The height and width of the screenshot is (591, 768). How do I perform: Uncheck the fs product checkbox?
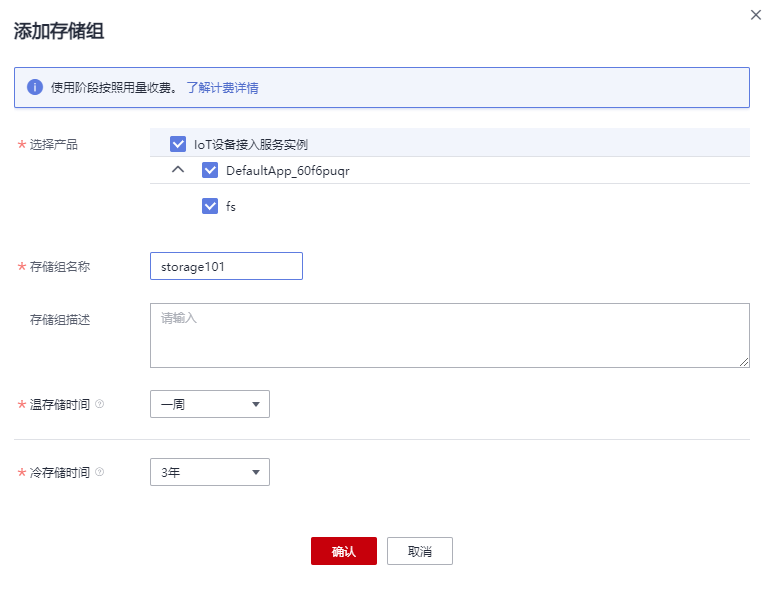click(210, 206)
